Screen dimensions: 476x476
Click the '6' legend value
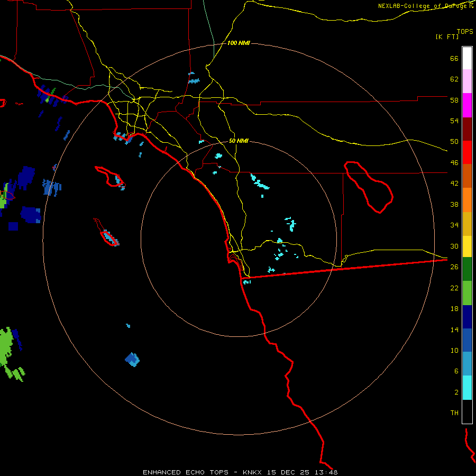tap(456, 371)
